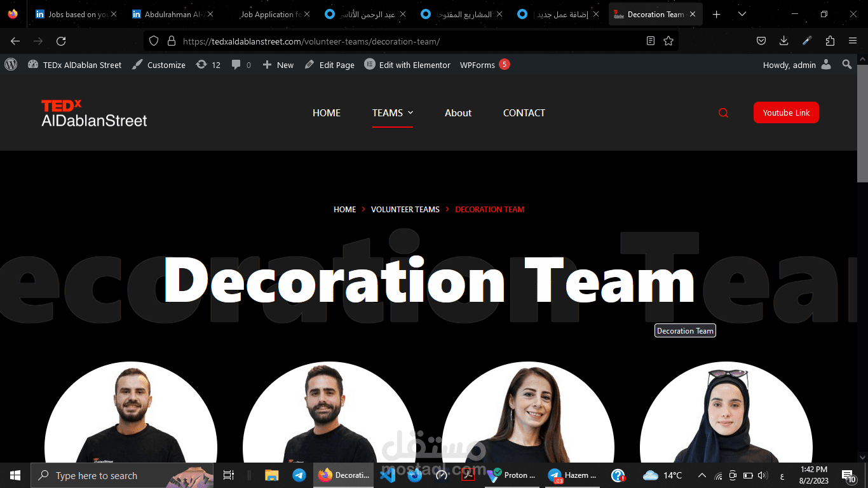The height and width of the screenshot is (488, 868).
Task: Click the eyedropper tool icon in toolbar
Action: click(x=807, y=41)
